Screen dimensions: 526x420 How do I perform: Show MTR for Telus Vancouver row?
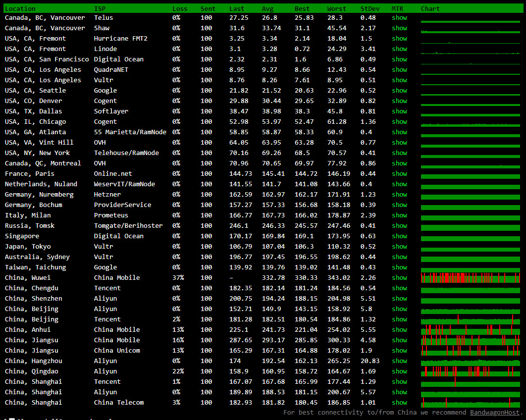point(399,18)
